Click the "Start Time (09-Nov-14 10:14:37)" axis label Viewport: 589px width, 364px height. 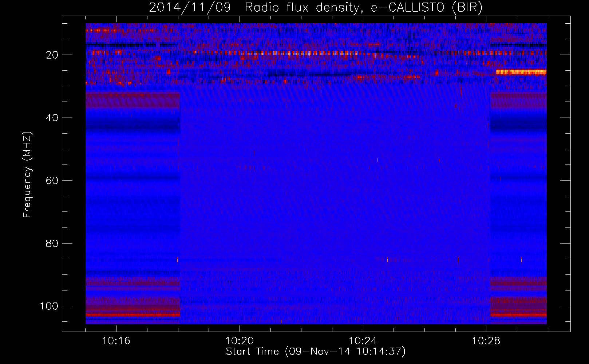[316, 351]
